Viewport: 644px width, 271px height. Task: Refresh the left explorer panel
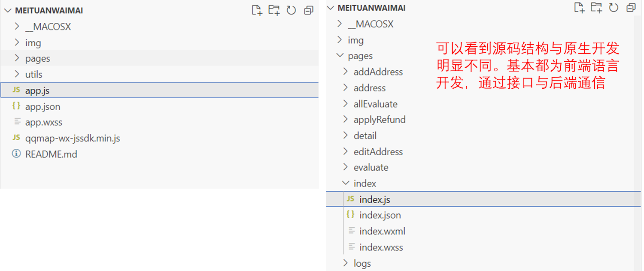[x=292, y=10]
